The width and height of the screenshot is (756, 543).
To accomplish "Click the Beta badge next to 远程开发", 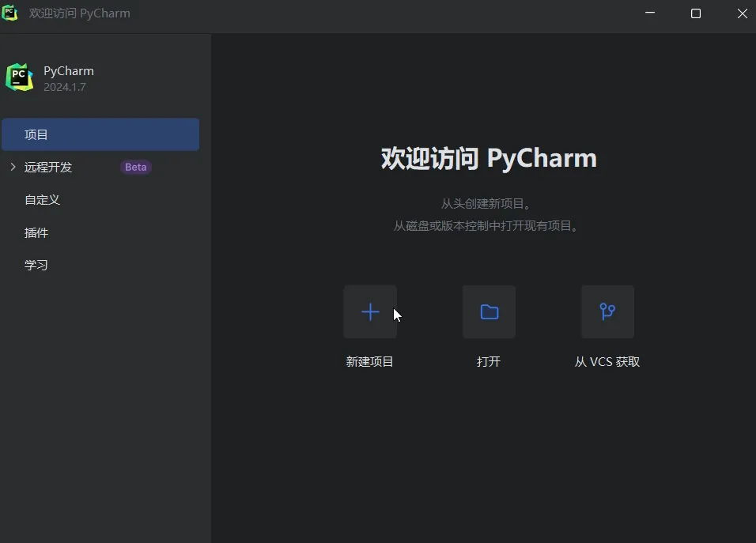I will (136, 168).
